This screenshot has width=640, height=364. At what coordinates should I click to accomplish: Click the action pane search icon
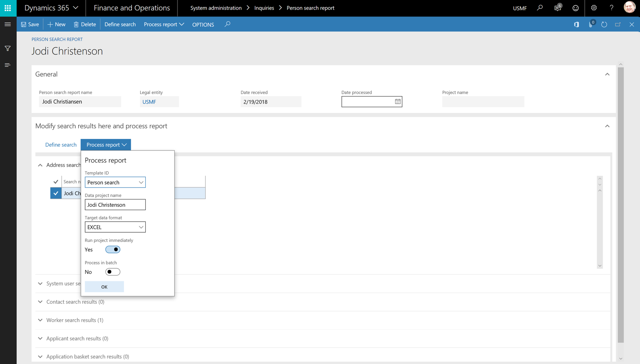(227, 24)
